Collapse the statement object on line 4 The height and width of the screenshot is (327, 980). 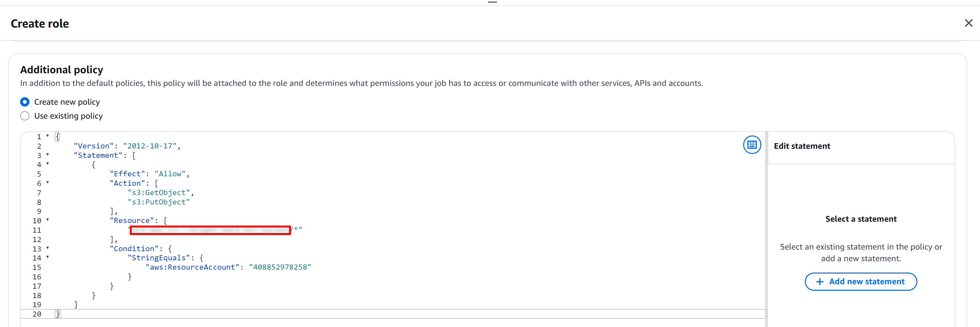click(x=48, y=164)
